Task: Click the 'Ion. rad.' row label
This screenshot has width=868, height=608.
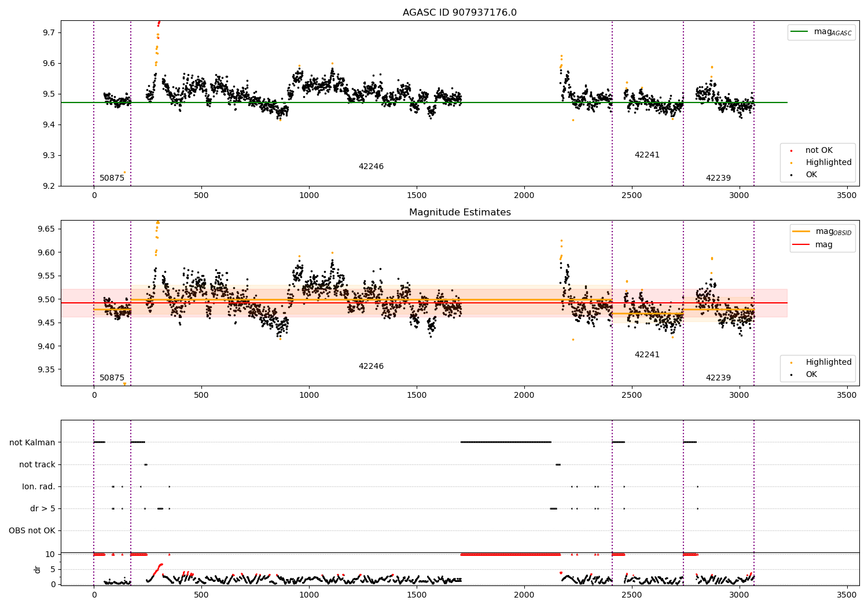Action: [x=39, y=486]
